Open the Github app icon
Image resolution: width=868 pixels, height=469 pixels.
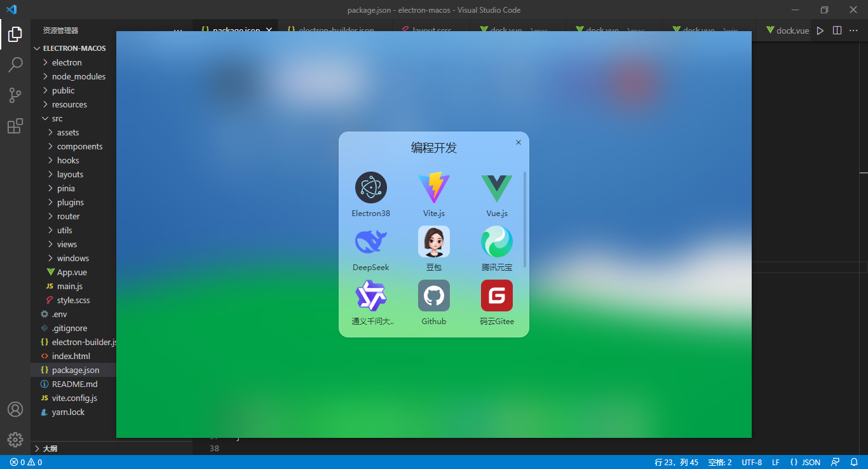click(434, 296)
